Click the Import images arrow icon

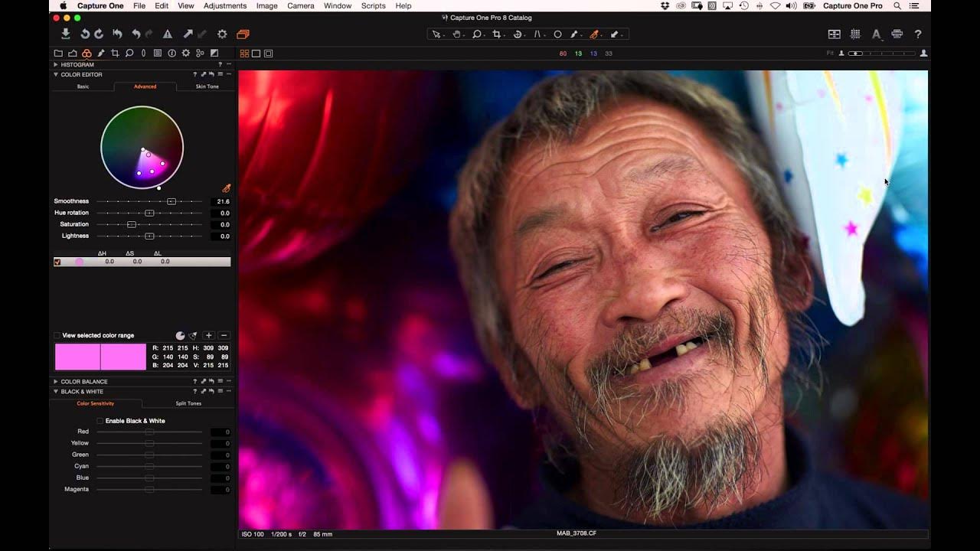(66, 34)
